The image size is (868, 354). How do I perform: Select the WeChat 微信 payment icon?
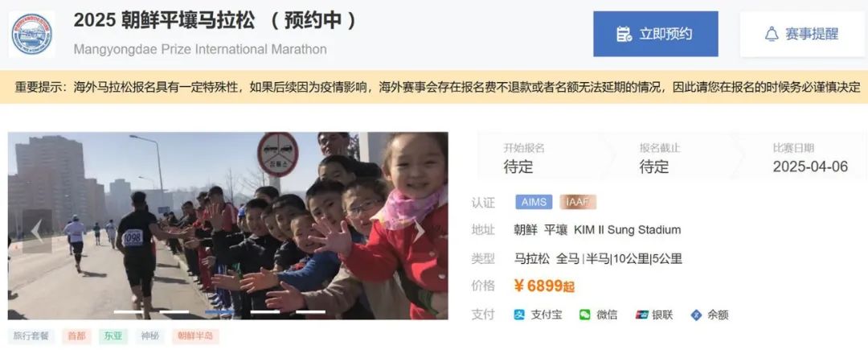(585, 315)
